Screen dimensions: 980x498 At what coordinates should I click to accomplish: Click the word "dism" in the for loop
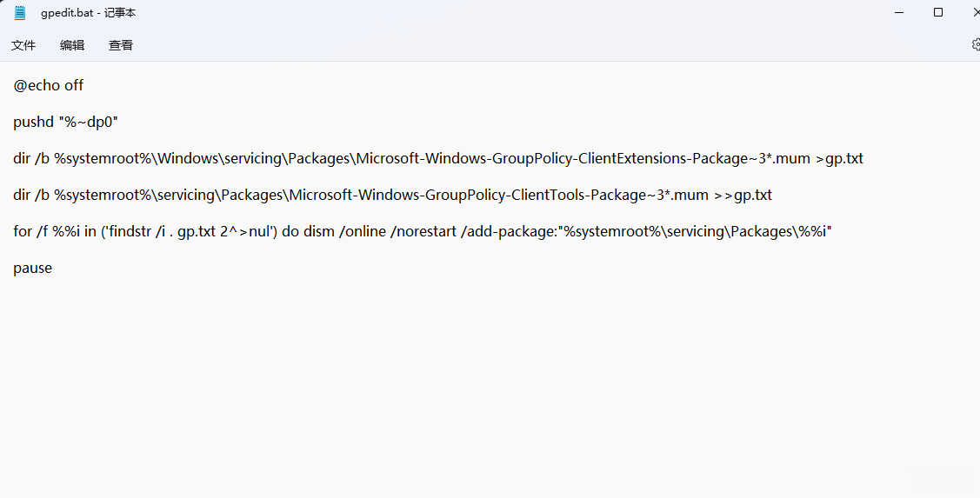click(319, 232)
